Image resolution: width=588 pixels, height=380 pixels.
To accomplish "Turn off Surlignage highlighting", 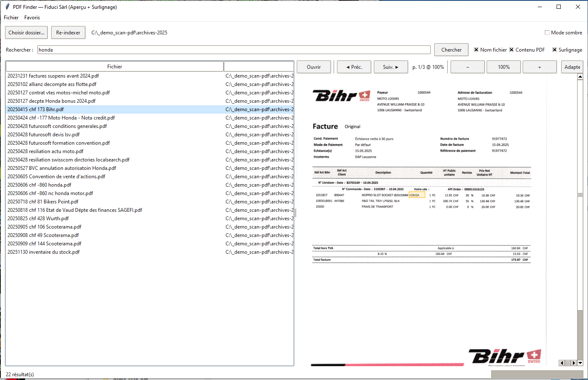I will click(x=554, y=49).
